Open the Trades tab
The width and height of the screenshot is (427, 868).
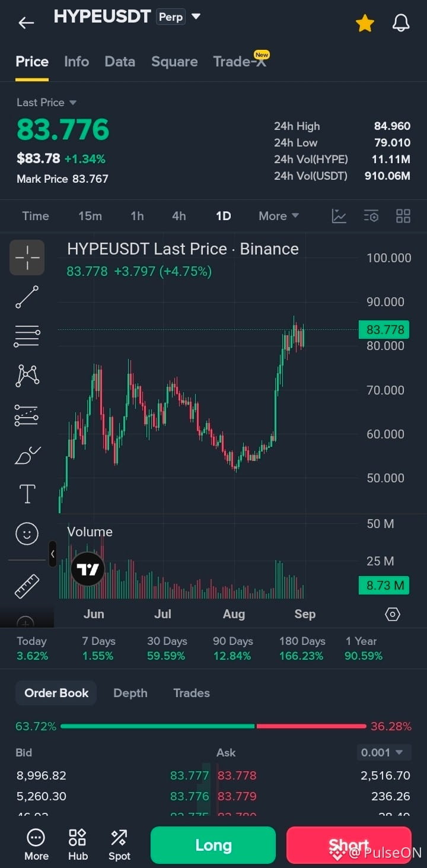[x=192, y=693]
